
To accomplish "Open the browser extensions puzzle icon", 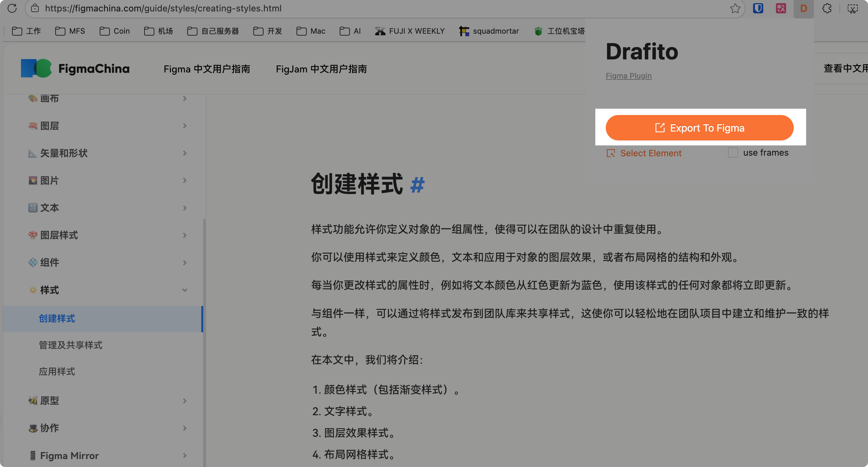I will [826, 8].
